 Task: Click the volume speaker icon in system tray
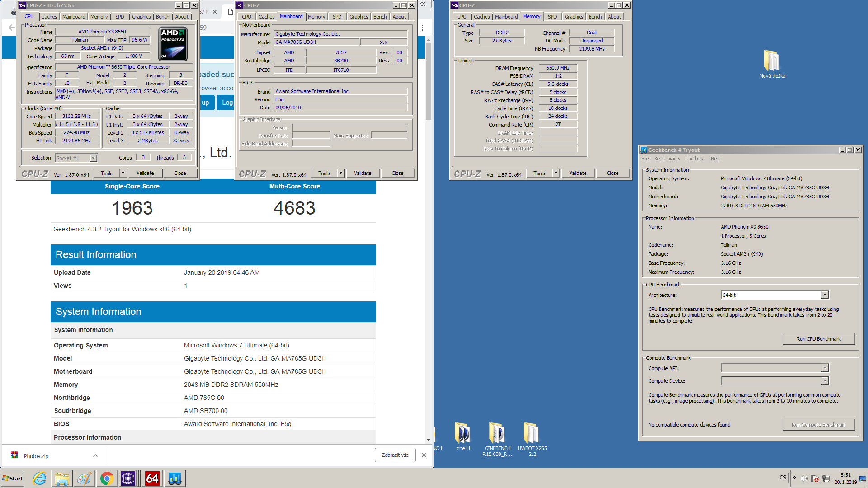pyautogui.click(x=804, y=479)
